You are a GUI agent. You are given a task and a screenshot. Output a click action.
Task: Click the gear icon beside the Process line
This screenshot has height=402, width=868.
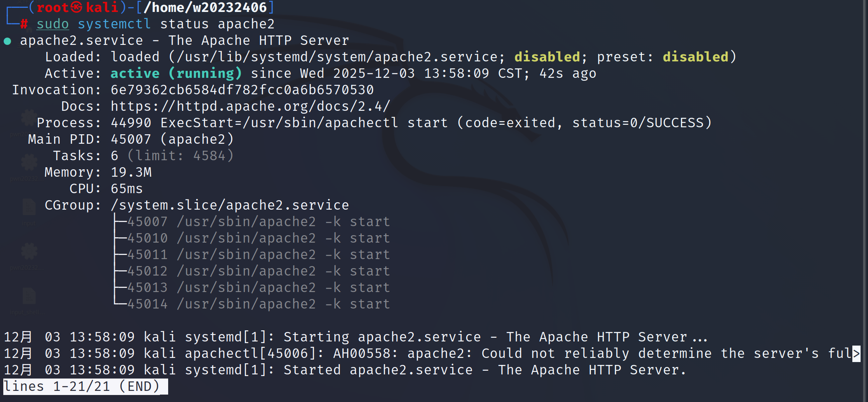pos(28,119)
